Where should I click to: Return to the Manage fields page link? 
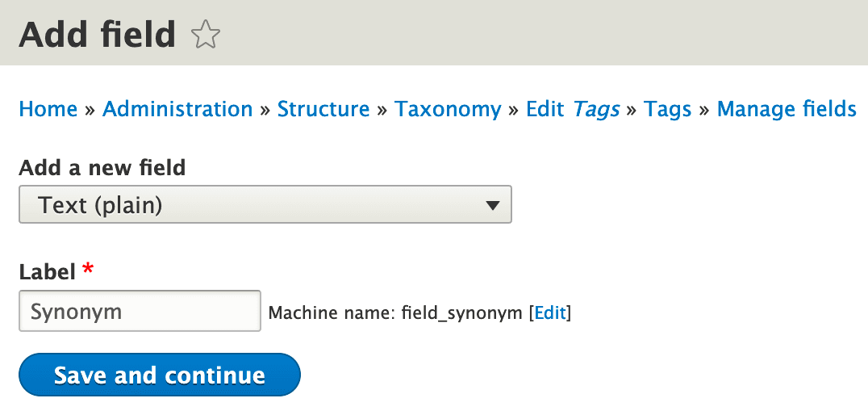pyautogui.click(x=787, y=109)
